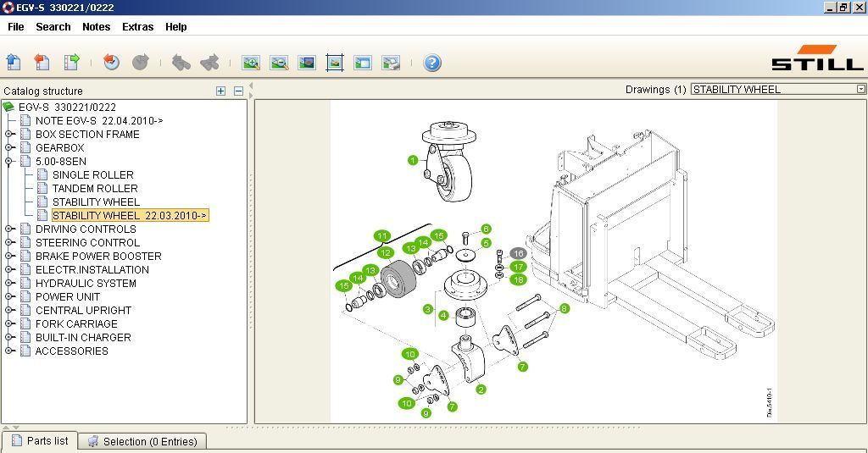The height and width of the screenshot is (453, 868).
Task: Click the pallet truck illustration
Action: click(650, 243)
